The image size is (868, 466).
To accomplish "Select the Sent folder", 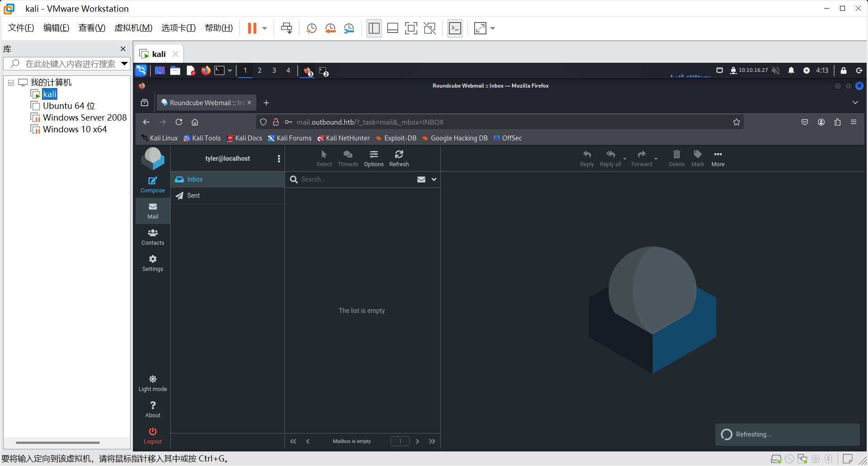I will click(227, 196).
